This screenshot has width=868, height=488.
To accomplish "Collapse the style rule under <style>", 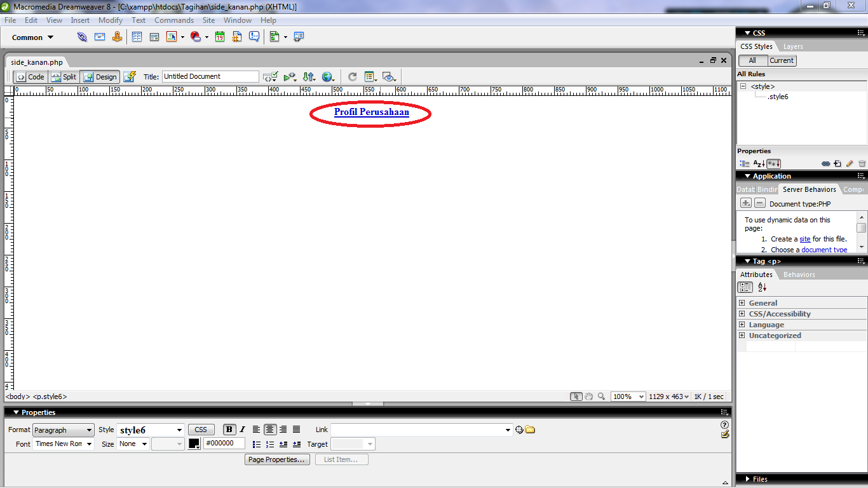I will [743, 86].
